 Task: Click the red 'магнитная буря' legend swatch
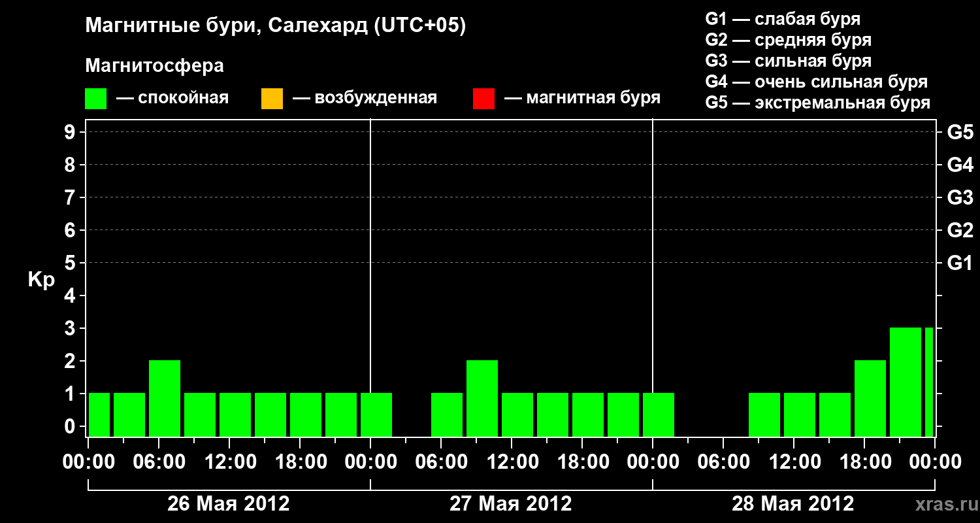483,99
